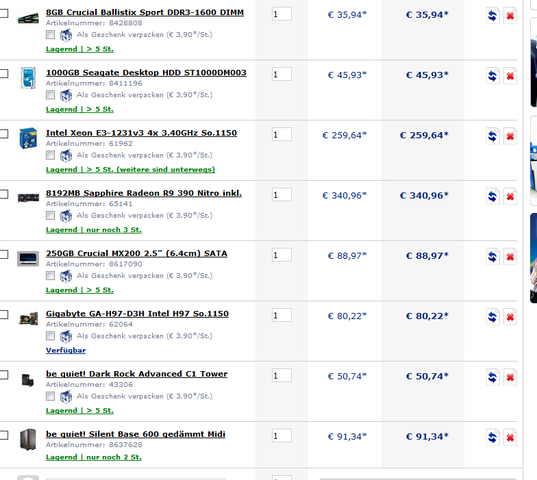Viewport: 537px width, 480px height.
Task: Click refresh icon for Crucial MX200 SSD
Action: point(492,257)
